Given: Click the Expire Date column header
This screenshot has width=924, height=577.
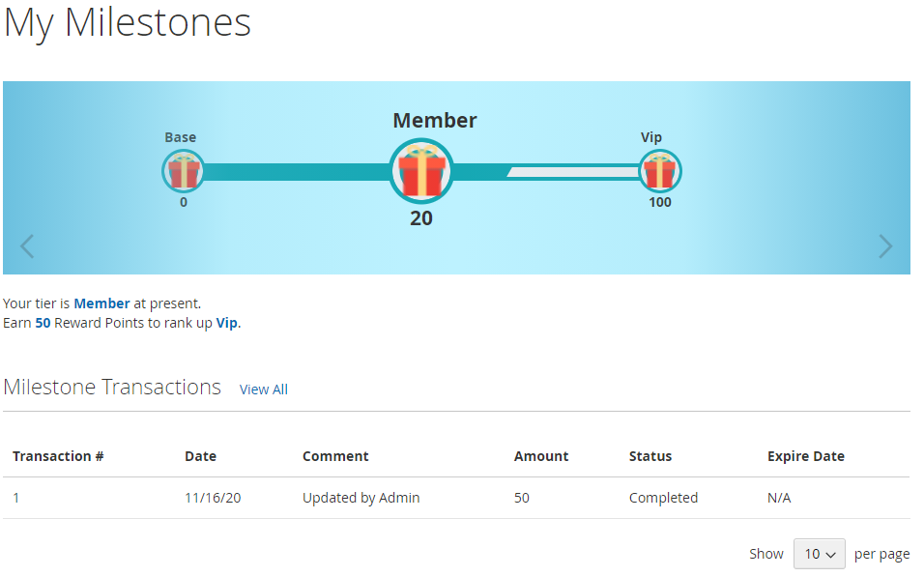Looking at the screenshot, I should click(x=805, y=456).
